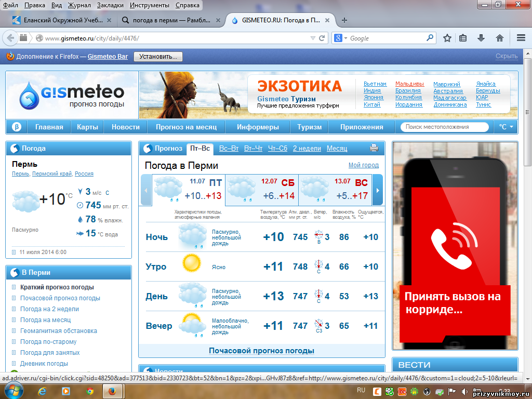Hide the add-on bar with Скрыть
The image size is (532, 399).
coord(507,56)
